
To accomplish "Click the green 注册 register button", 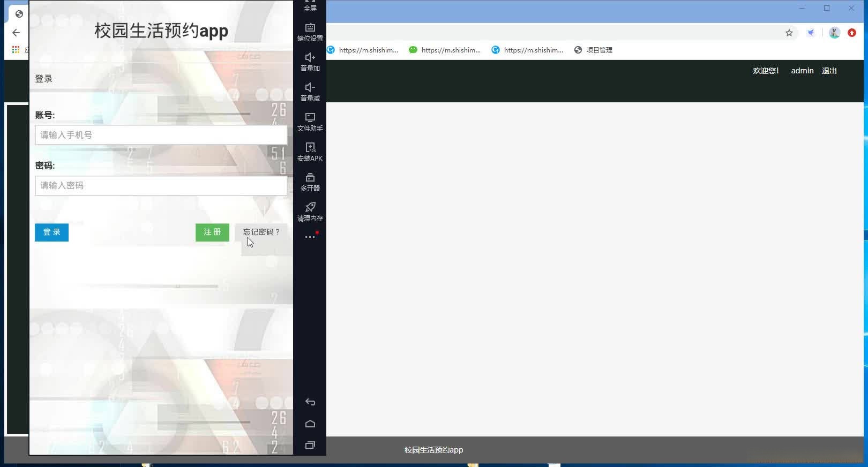I will [212, 232].
